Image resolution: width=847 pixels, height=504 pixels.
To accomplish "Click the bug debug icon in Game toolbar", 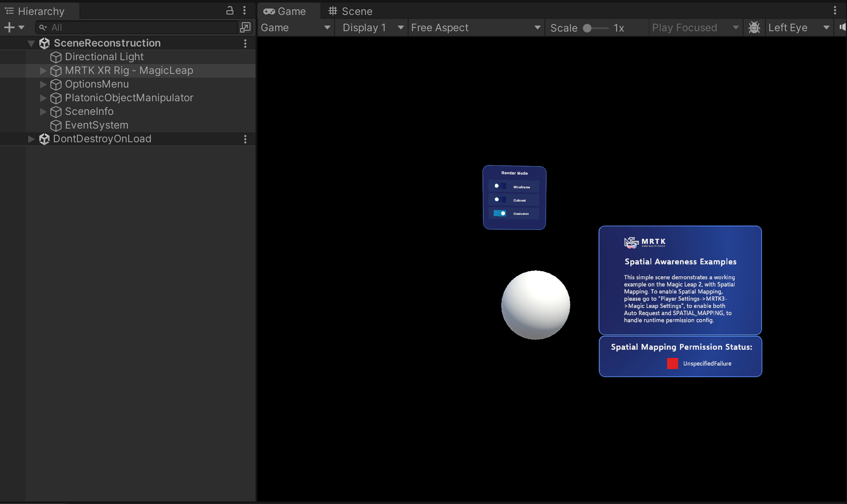I will pos(754,27).
